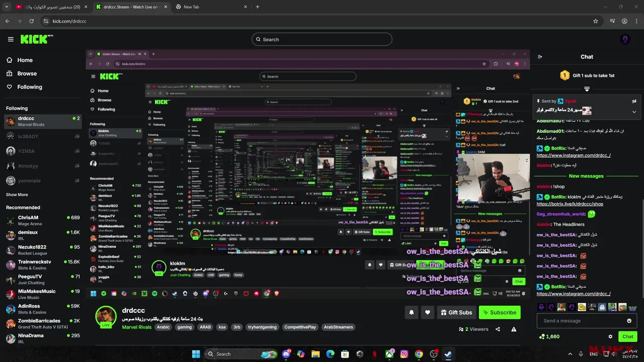Open the AdinRoss recommended channel
This screenshot has height=362, width=644.
[x=43, y=309]
